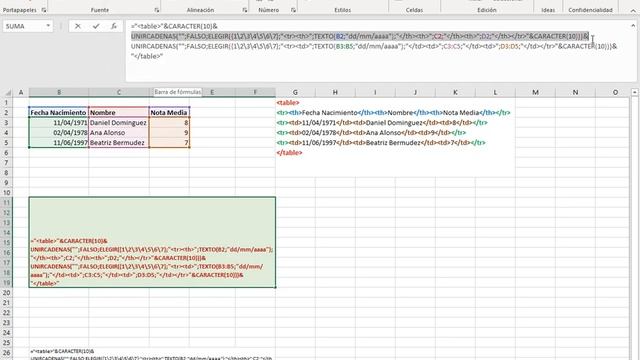Click cell with date 11/06/1997
Viewport: 640px width, 360px height.
tap(59, 142)
